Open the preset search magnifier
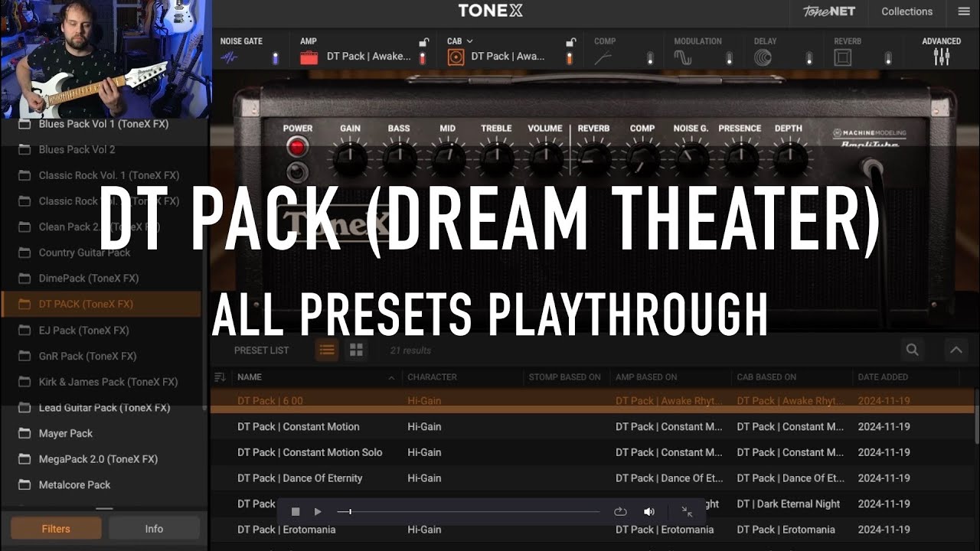 (x=912, y=350)
